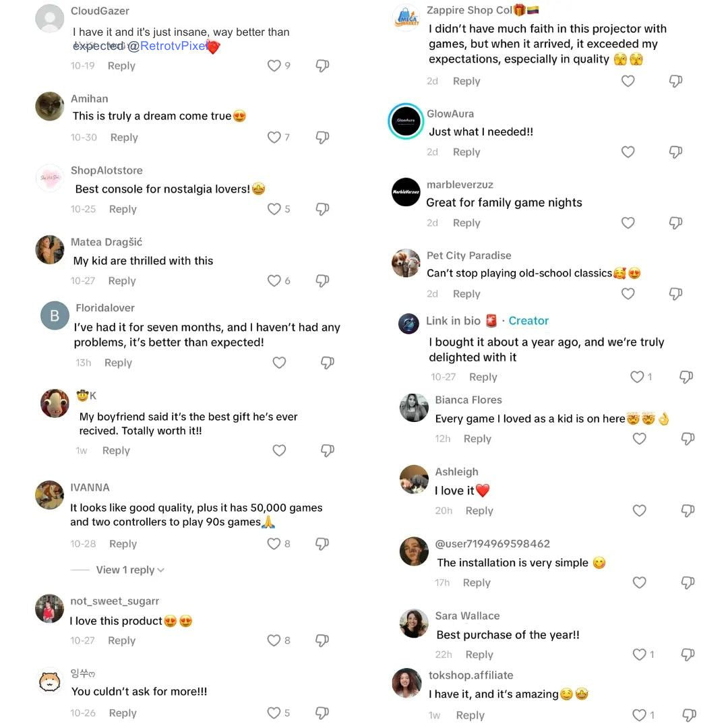The width and height of the screenshot is (728, 728).
Task: Dislike marbleverzuz's family game nights comment
Action: [x=675, y=223]
